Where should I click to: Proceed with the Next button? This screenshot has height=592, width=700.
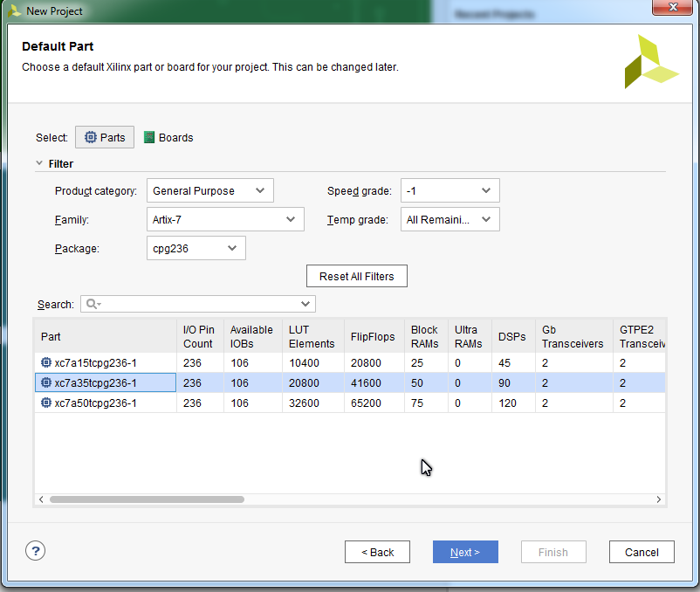click(x=465, y=552)
